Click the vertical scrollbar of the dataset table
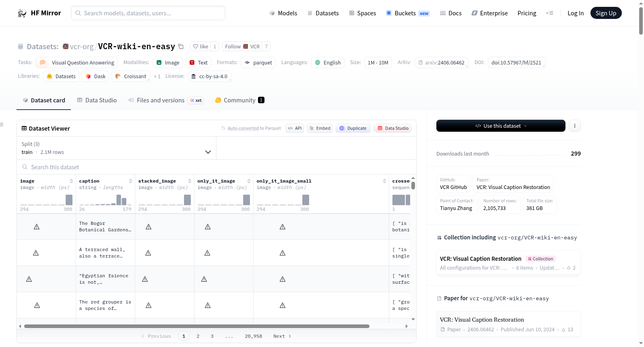 coord(413,185)
